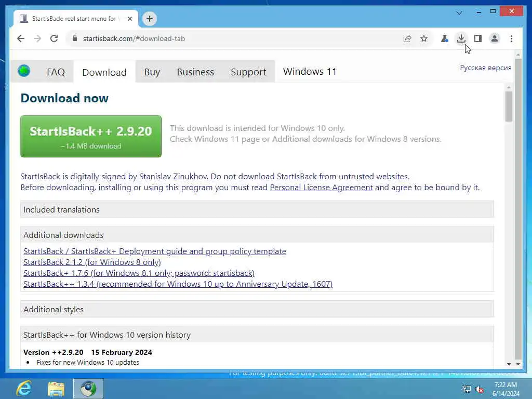The width and height of the screenshot is (532, 399).
Task: Launch Internet Explorer from the taskbar
Action: click(x=24, y=389)
